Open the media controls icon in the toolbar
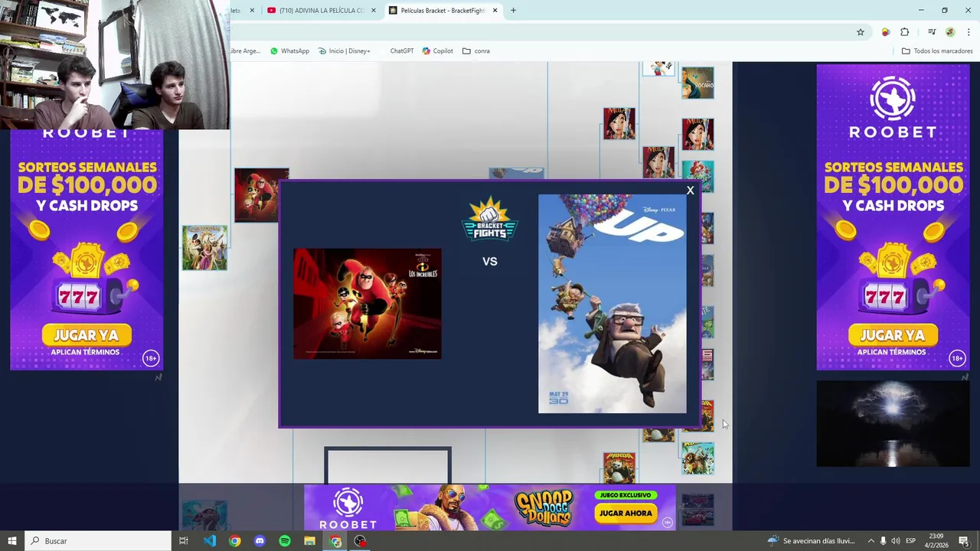This screenshot has height=551, width=980. (x=932, y=32)
